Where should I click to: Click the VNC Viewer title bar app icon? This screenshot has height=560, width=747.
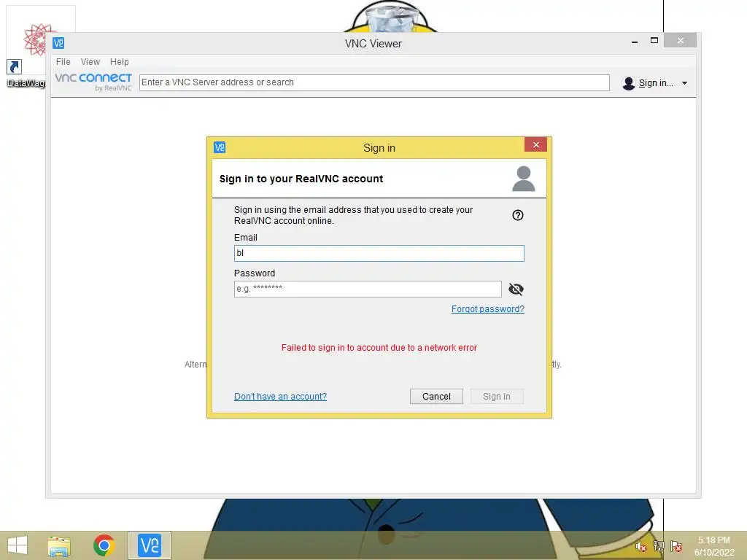click(x=58, y=43)
